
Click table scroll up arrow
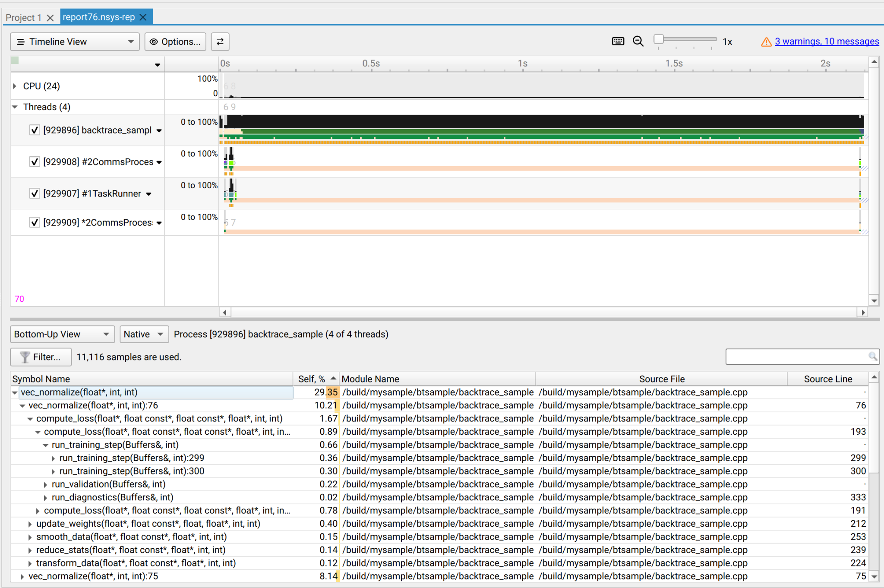tap(874, 377)
